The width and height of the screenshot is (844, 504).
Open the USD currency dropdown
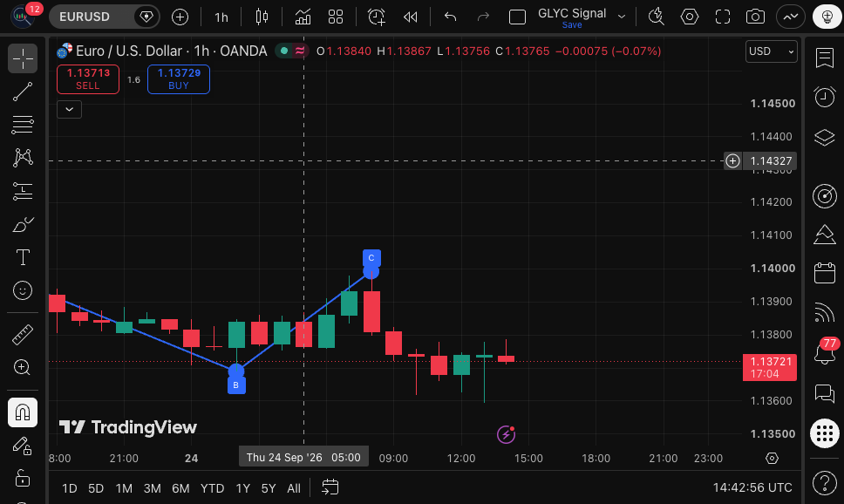click(x=771, y=51)
